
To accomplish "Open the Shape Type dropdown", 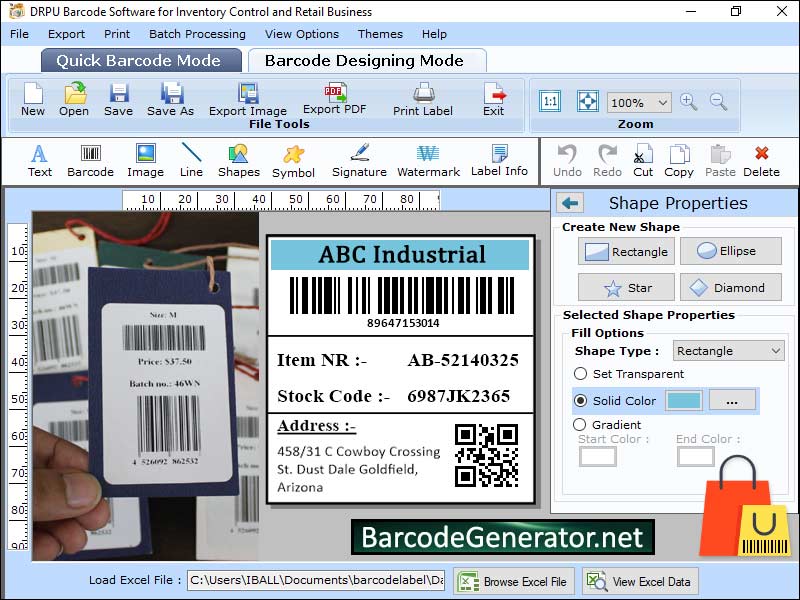I will pos(728,350).
